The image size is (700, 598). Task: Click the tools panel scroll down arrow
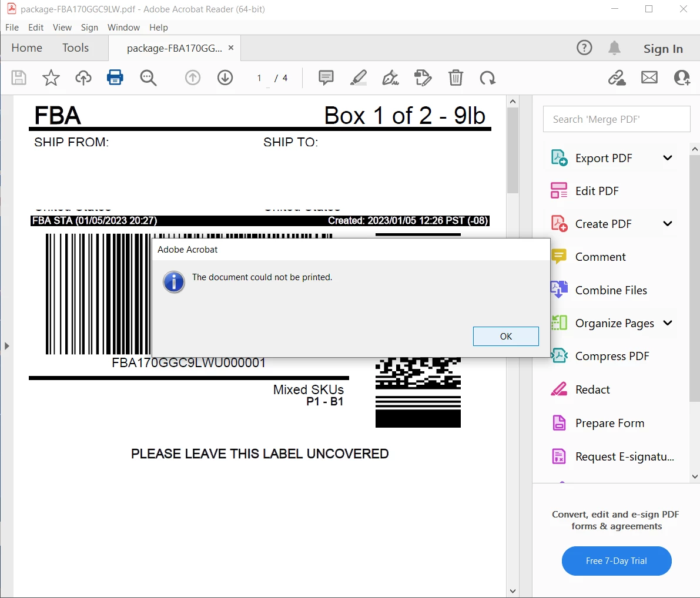pos(695,476)
